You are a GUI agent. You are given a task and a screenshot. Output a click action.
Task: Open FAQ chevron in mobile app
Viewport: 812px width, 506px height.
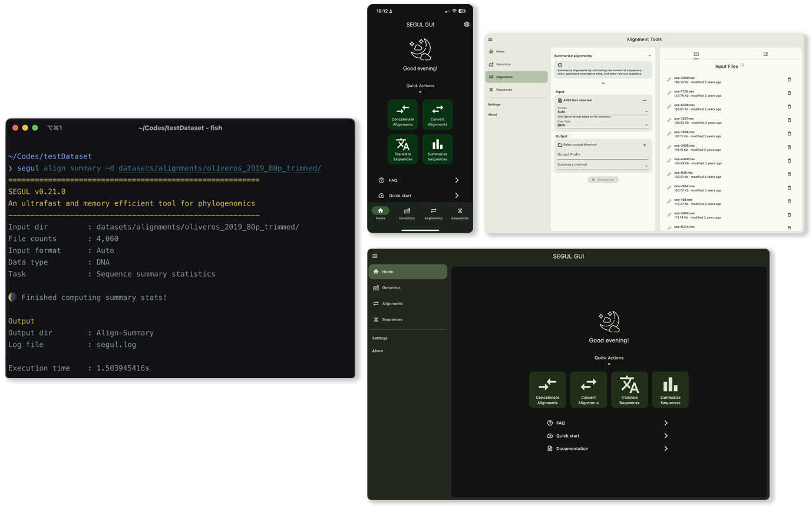(x=457, y=180)
